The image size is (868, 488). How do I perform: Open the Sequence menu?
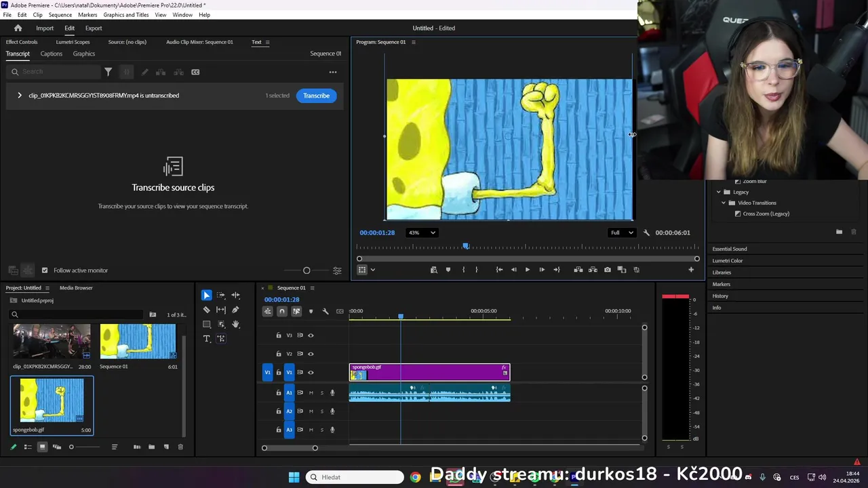coord(60,15)
